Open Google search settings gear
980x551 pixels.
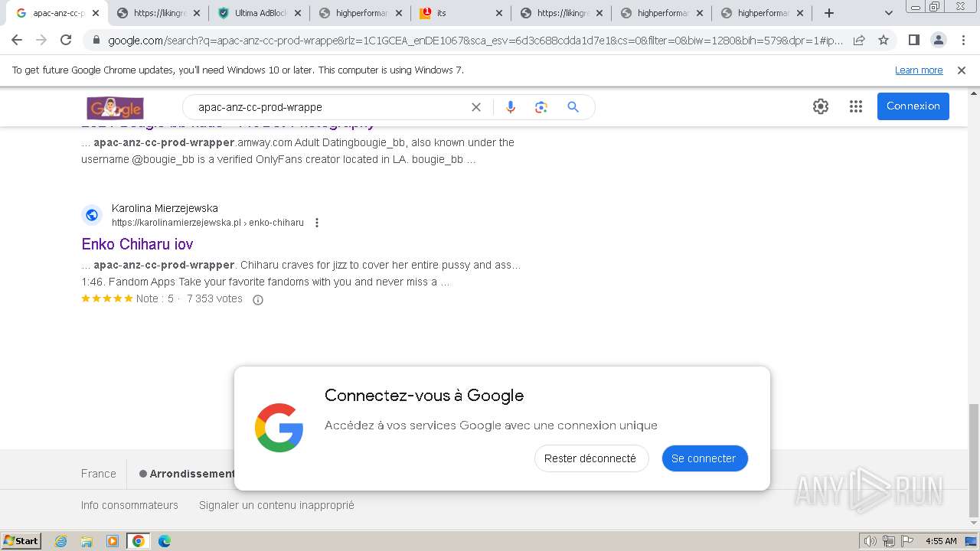(x=821, y=106)
